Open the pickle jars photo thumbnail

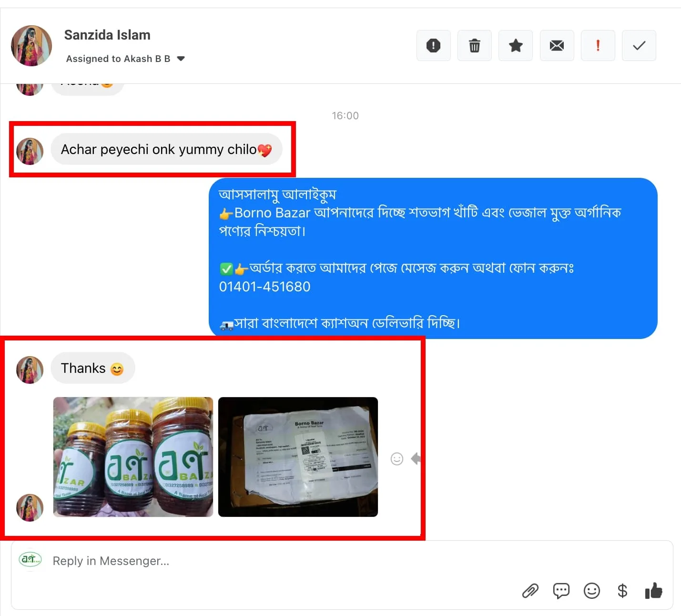(133, 457)
